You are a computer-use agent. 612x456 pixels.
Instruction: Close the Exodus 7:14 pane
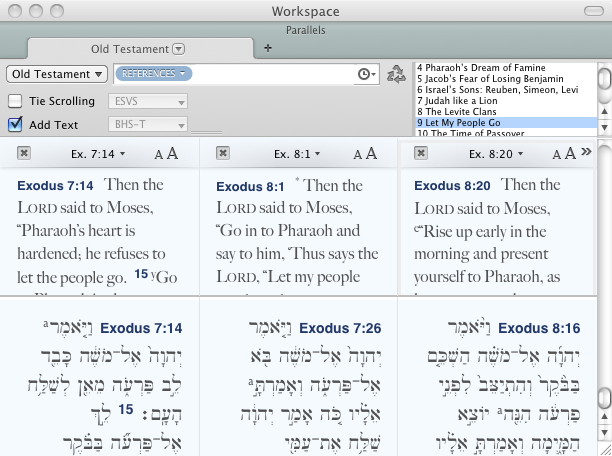pyautogui.click(x=24, y=153)
